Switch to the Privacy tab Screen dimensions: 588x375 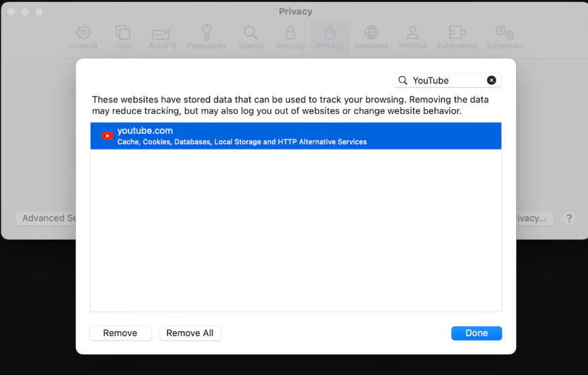[x=330, y=37]
